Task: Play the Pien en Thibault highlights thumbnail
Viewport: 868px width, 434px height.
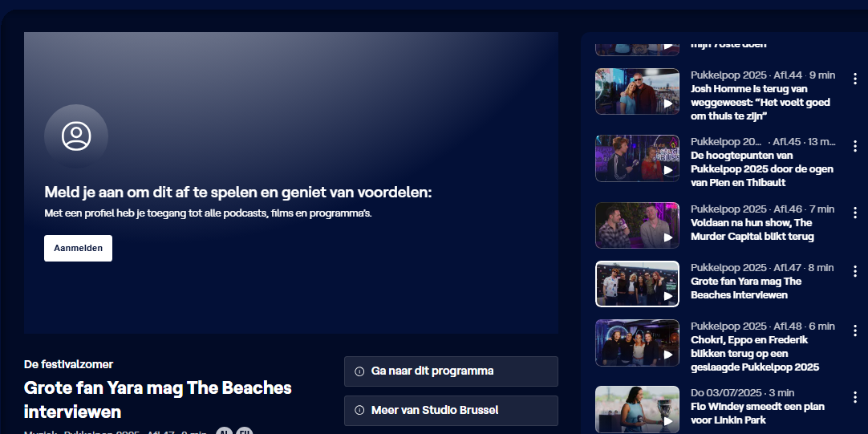Action: pos(637,158)
